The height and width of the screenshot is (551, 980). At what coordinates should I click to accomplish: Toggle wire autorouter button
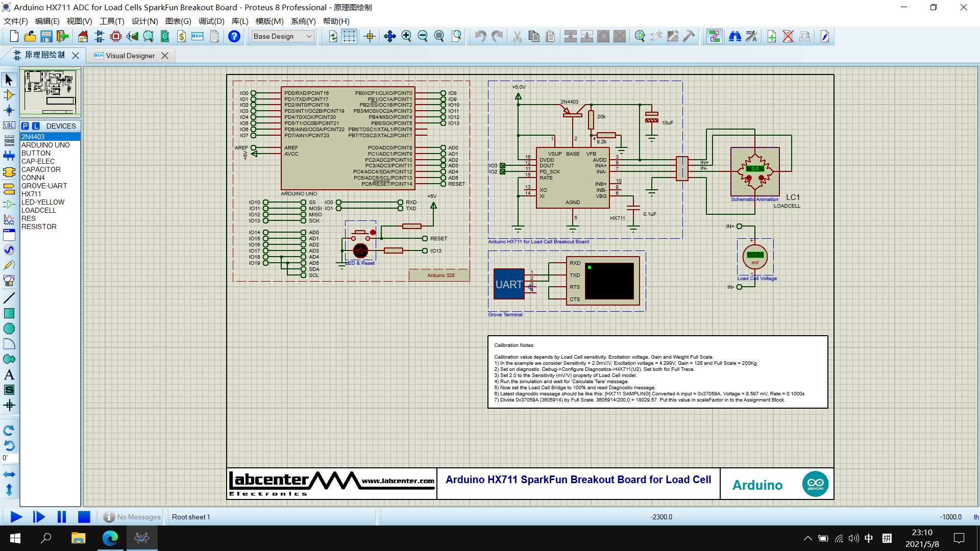tap(715, 36)
